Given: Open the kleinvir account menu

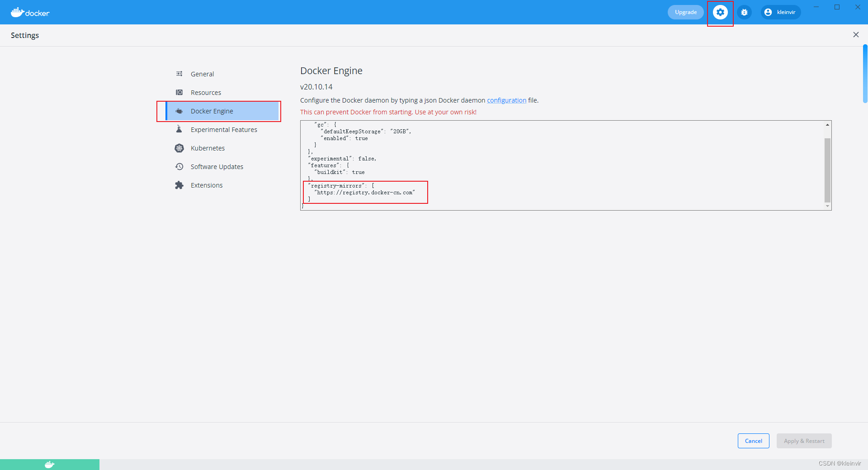Looking at the screenshot, I should [x=781, y=12].
